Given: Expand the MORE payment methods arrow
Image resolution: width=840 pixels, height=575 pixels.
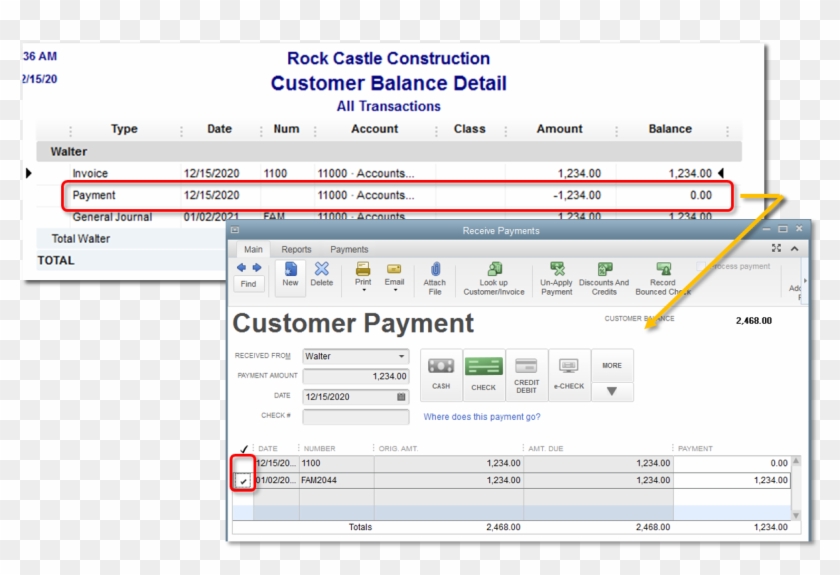Looking at the screenshot, I should pyautogui.click(x=612, y=391).
